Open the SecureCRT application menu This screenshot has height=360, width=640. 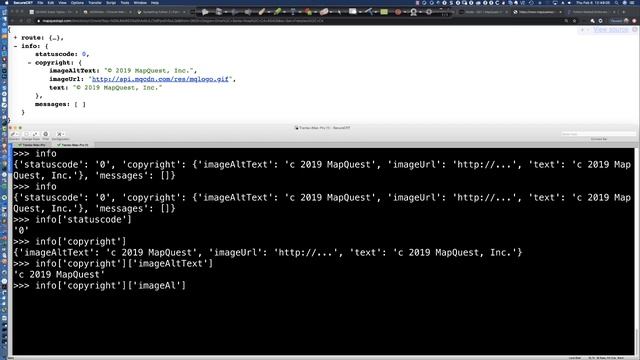22,2
